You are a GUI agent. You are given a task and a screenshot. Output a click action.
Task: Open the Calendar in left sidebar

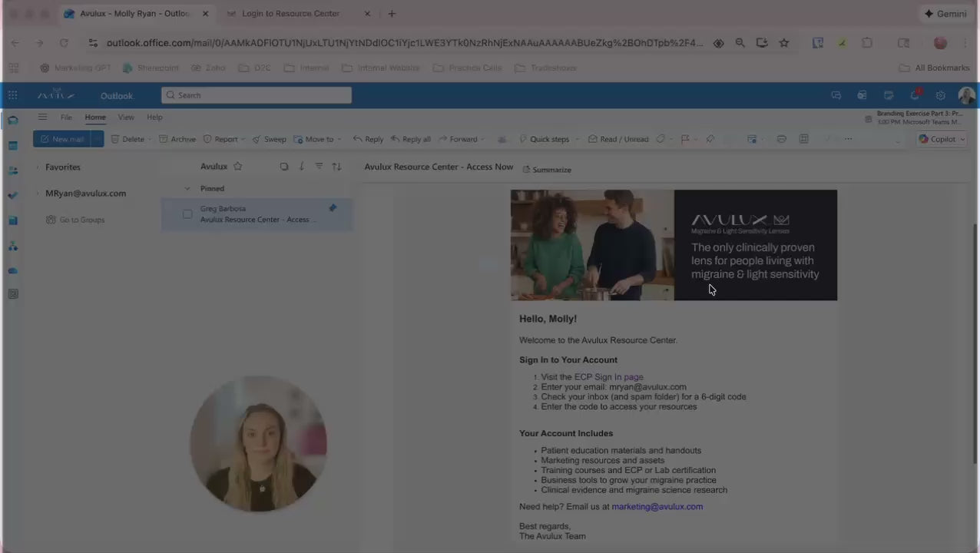13,146
